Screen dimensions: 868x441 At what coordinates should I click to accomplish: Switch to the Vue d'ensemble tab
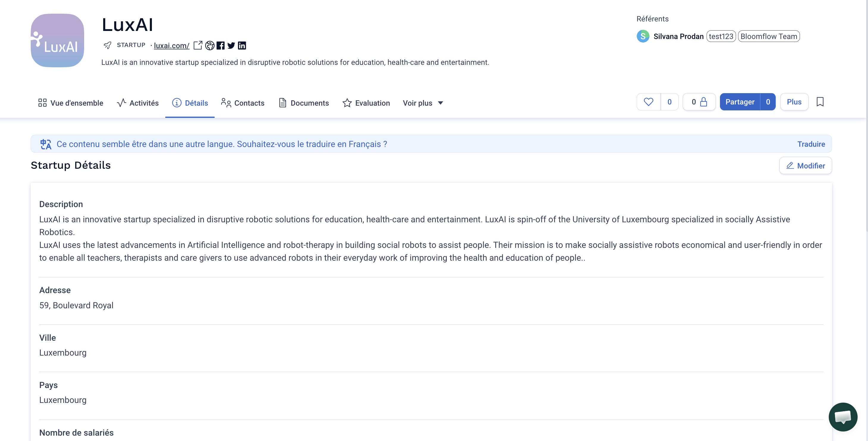71,103
